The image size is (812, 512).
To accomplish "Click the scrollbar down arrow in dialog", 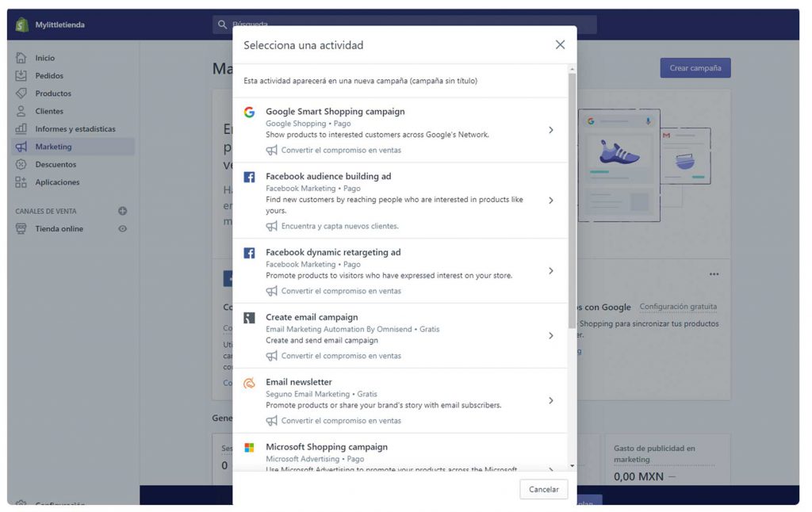I will point(572,465).
